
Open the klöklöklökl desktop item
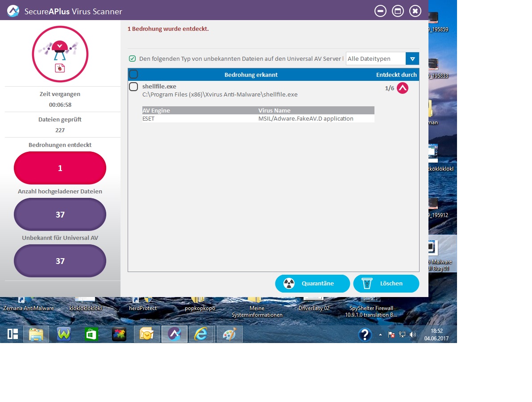click(86, 305)
